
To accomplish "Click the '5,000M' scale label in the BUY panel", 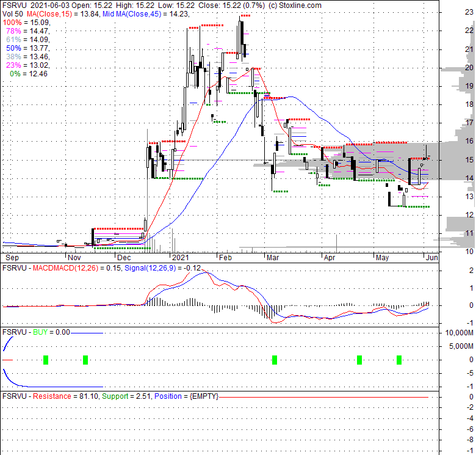I will click(x=461, y=346).
